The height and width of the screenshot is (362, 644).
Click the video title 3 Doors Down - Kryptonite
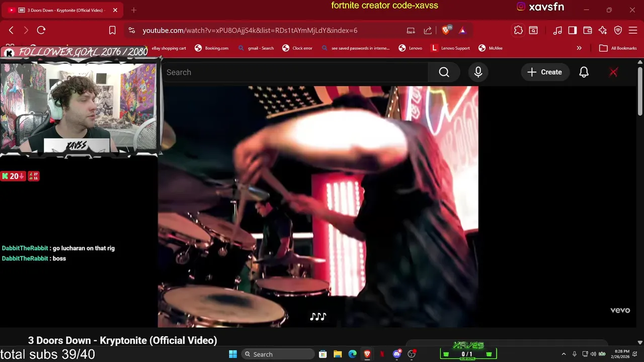coord(123,340)
